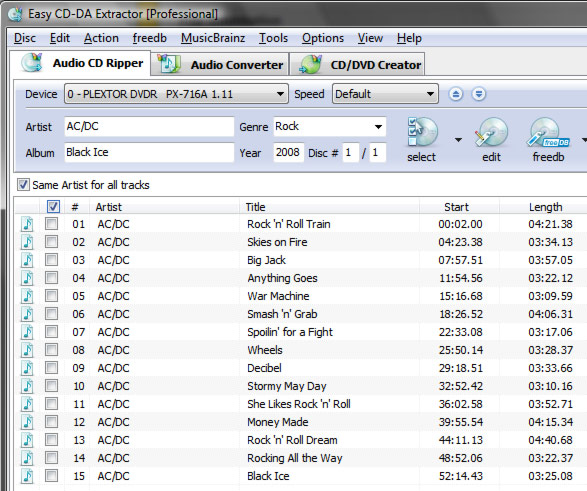The image size is (587, 491).
Task: Open the View menu
Action: click(x=370, y=38)
